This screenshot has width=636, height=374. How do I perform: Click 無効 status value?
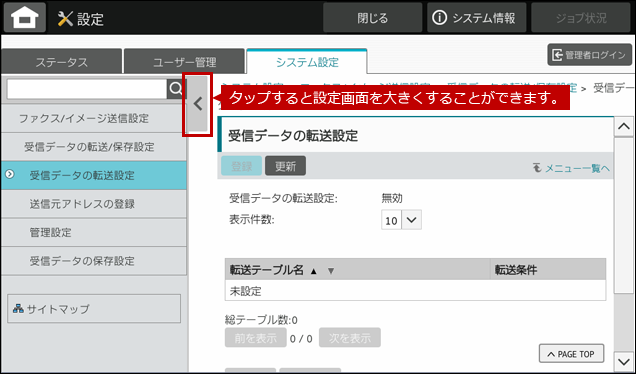click(392, 198)
